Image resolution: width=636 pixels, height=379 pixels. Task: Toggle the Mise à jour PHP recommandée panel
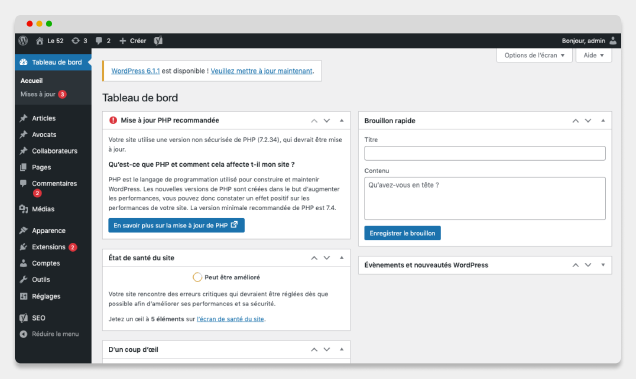coord(342,121)
